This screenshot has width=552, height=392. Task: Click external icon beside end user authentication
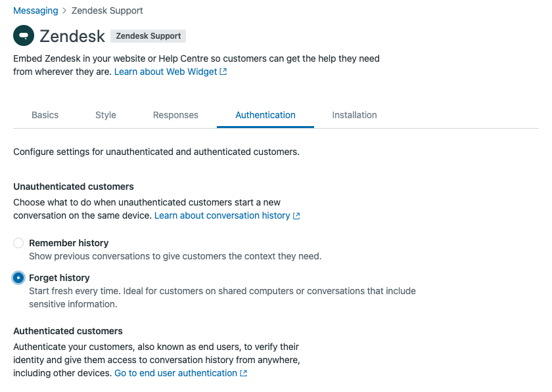click(244, 373)
